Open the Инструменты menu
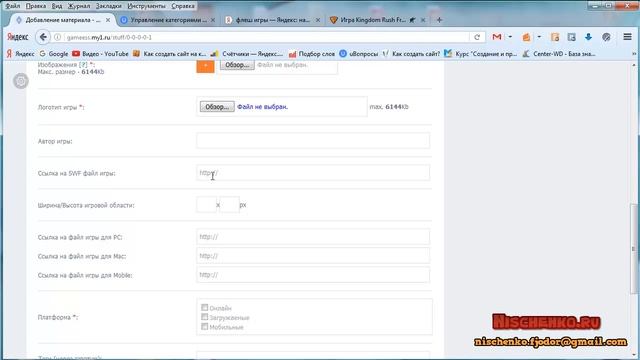Image resolution: width=640 pixels, height=360 pixels. [x=146, y=6]
